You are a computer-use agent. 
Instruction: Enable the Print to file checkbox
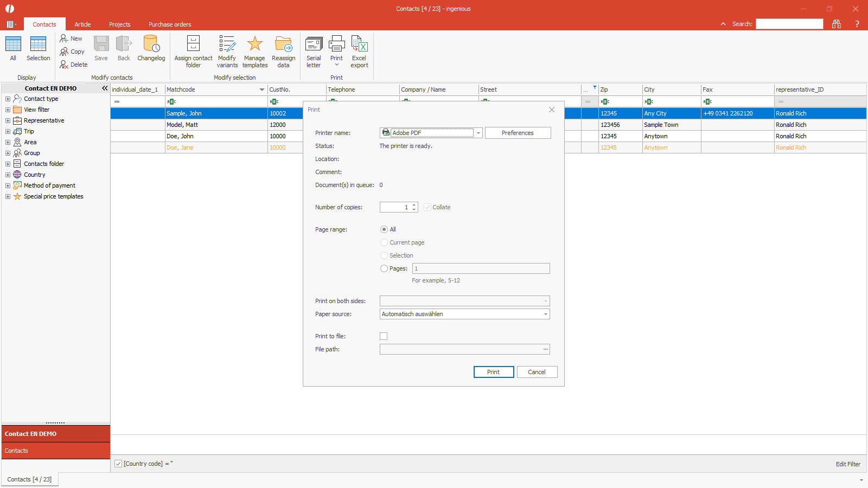click(384, 336)
